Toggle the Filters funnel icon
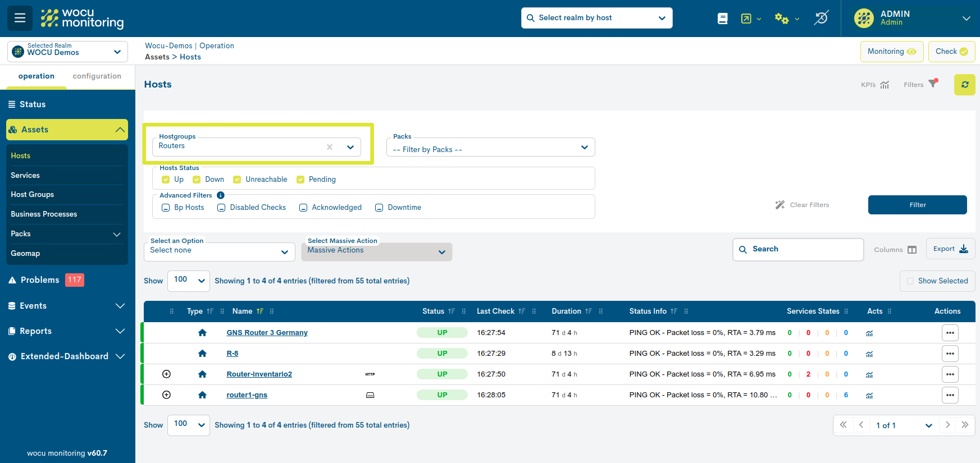 coord(933,83)
